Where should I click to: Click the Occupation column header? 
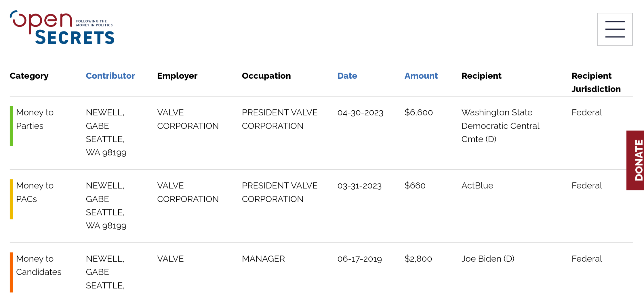point(266,76)
